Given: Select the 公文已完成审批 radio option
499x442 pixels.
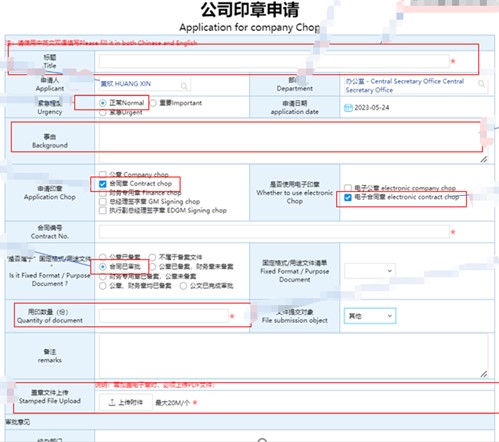Looking at the screenshot, I should (183, 286).
